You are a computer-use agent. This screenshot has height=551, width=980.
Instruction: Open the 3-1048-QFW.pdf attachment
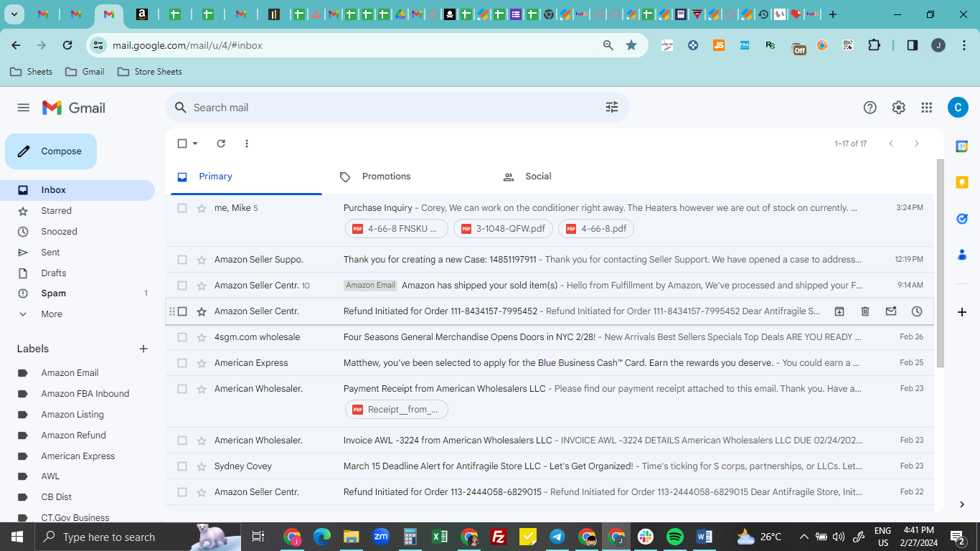503,229
